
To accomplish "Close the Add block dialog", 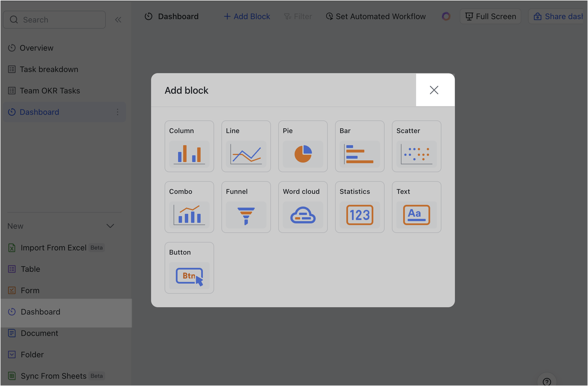I will (434, 90).
